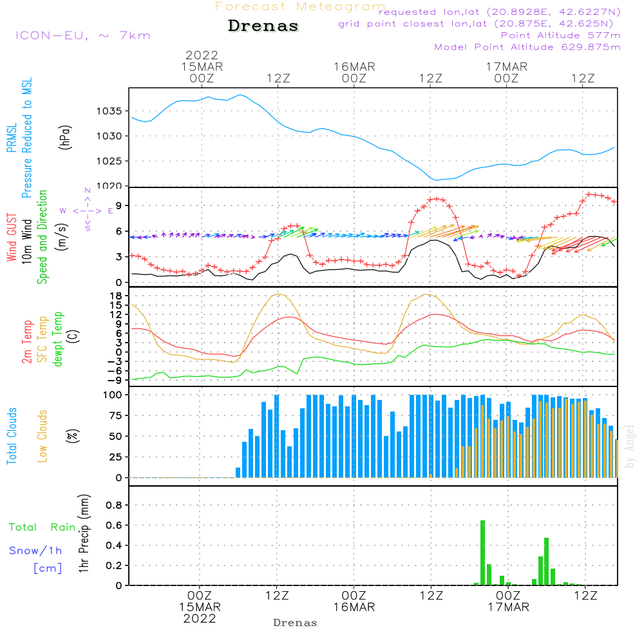Click the grid point closest lon,lat line
Image resolution: width=644 pixels, height=644 pixels.
pos(476,24)
